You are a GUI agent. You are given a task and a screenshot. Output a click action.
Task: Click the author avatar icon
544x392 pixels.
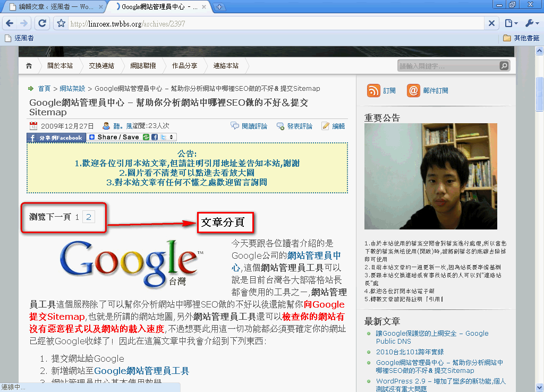click(x=106, y=125)
